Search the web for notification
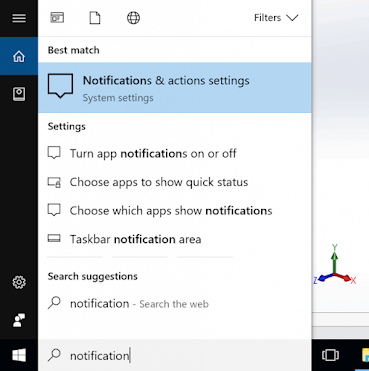Image resolution: width=369 pixels, height=371 pixels. coord(175,304)
